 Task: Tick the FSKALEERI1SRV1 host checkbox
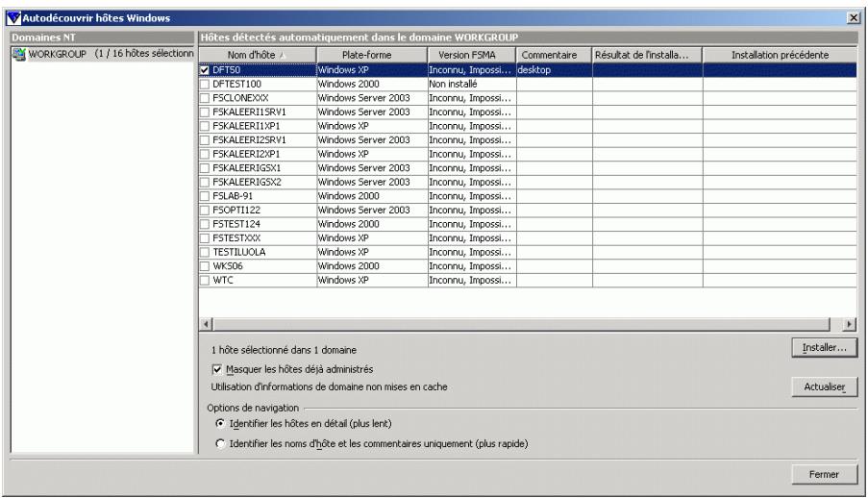click(205, 112)
